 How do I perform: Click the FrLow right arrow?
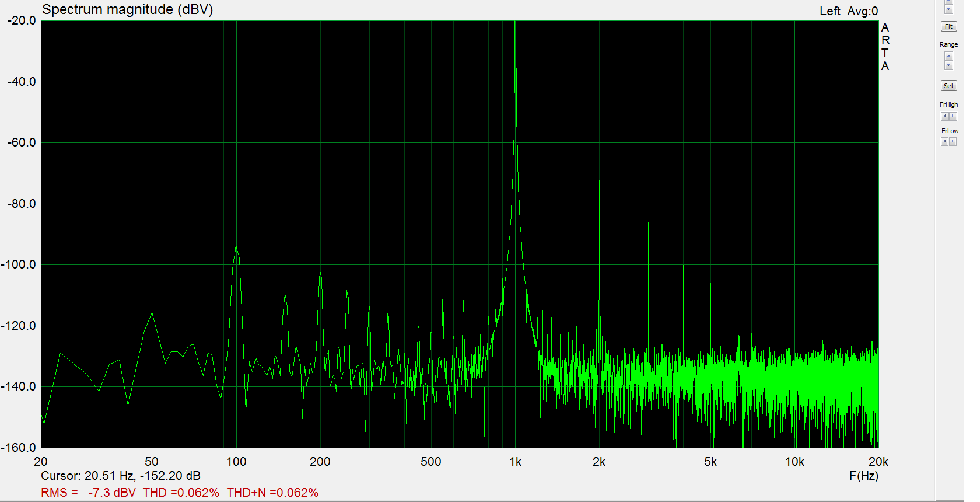(x=953, y=141)
